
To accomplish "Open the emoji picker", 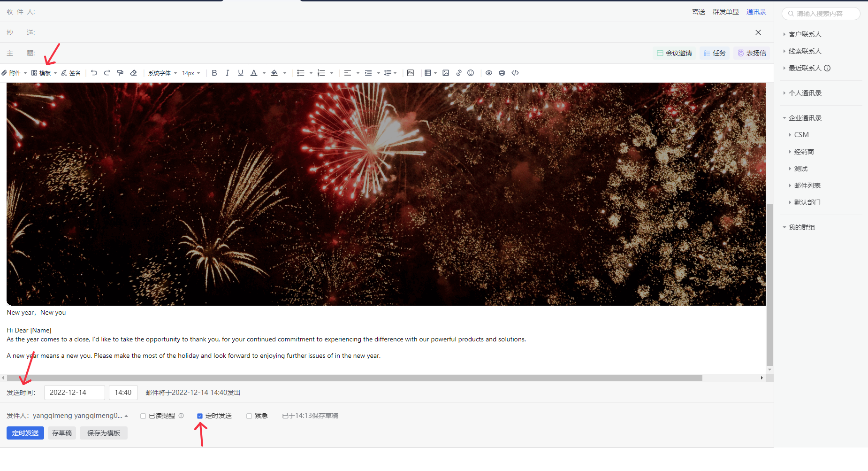I will click(x=471, y=73).
